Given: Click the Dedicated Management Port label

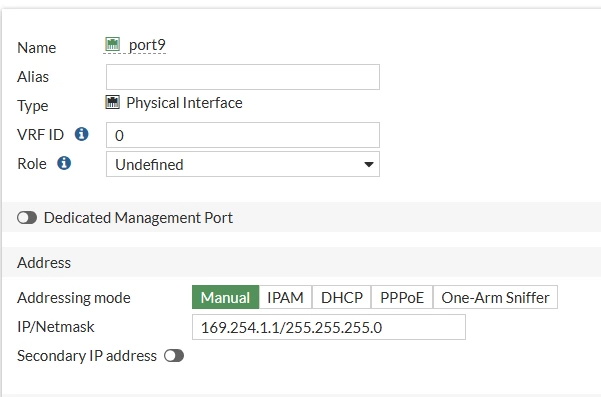Looking at the screenshot, I should point(138,218).
